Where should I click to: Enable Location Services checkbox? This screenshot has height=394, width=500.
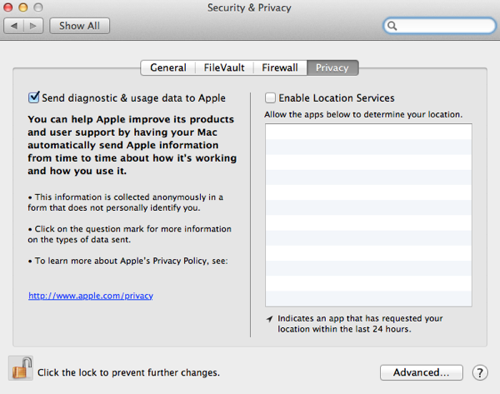click(270, 98)
